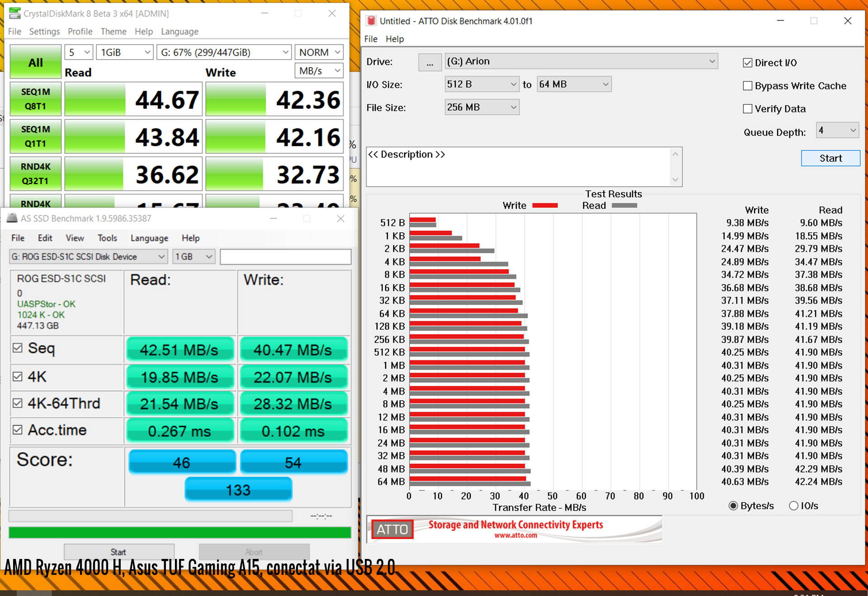Open the G: ROG ESD-S1C drive dropdown
Image resolution: width=868 pixels, height=596 pixels.
88,257
